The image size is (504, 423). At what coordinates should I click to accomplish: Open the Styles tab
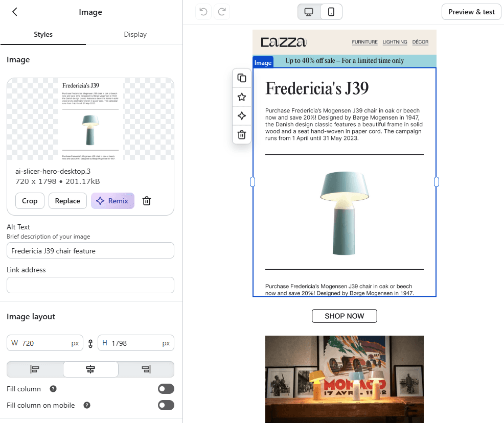coord(43,34)
